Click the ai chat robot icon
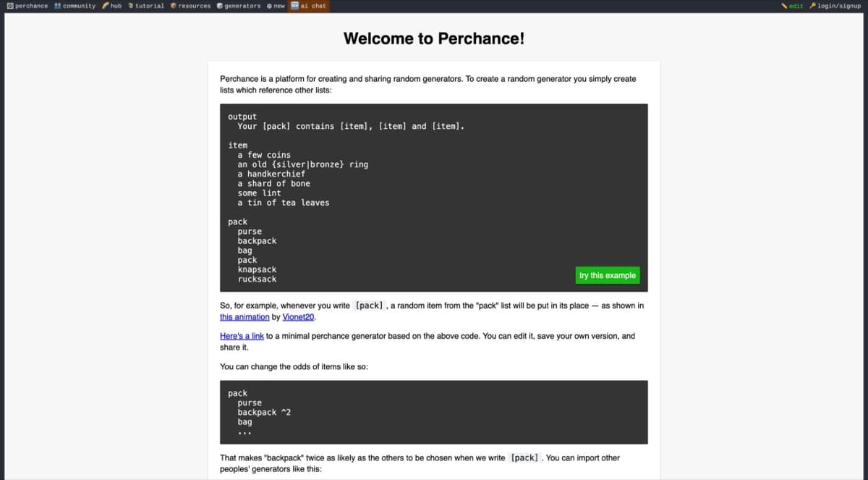Screen dimensions: 868x480 point(295,6)
